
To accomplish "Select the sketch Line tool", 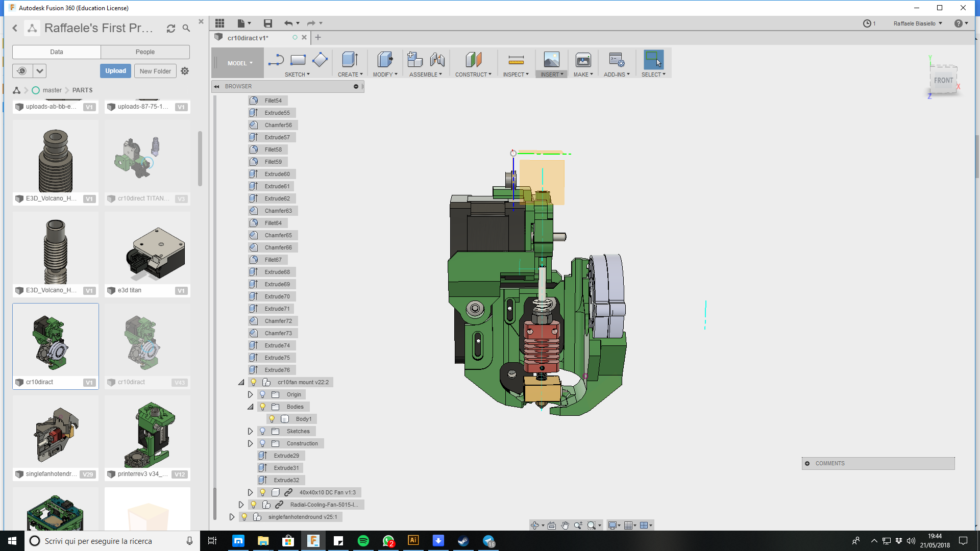I will (x=276, y=60).
